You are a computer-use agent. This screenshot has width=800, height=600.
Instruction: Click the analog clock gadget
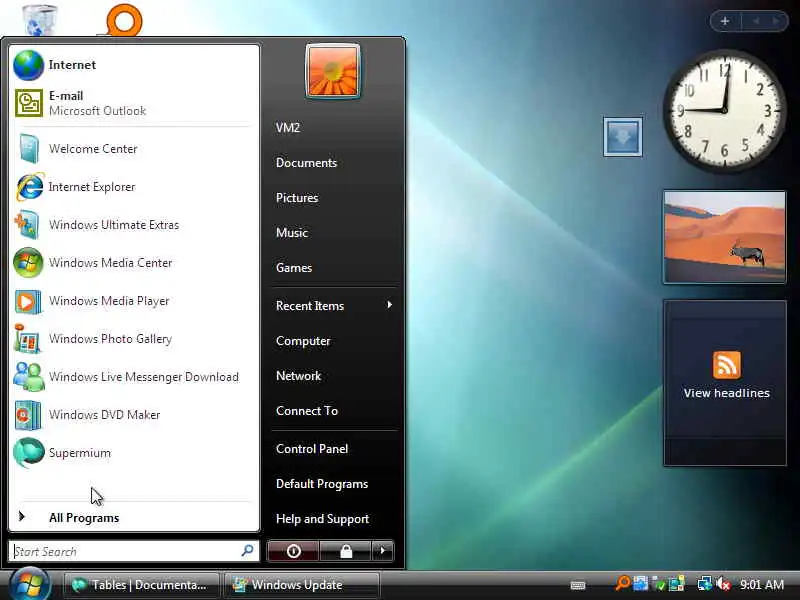(724, 111)
